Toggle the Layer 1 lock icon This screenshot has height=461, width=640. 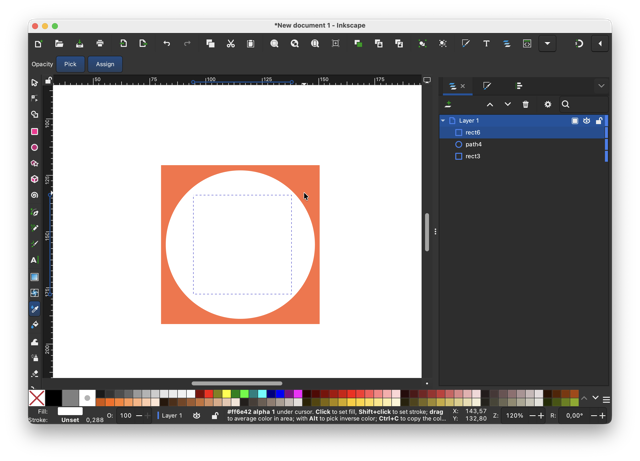click(x=599, y=120)
